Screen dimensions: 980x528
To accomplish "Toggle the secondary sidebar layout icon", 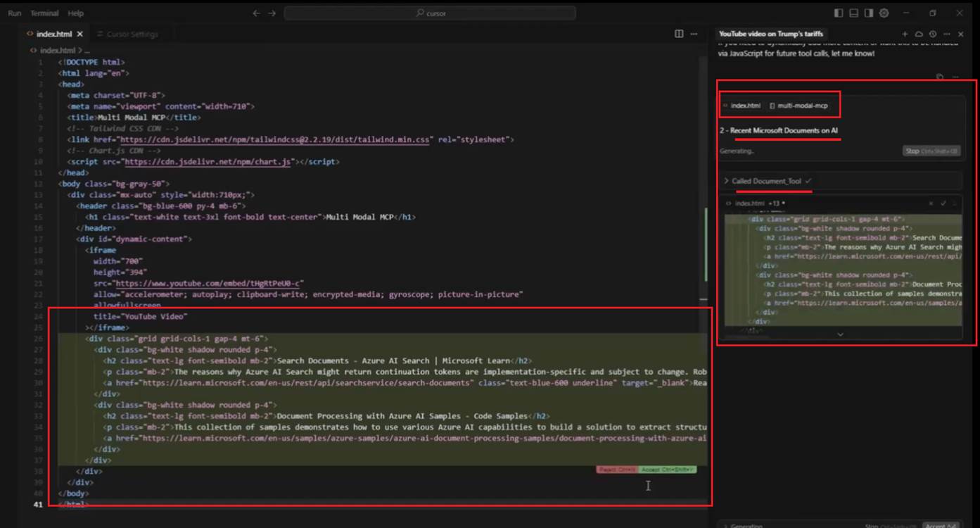I will [x=869, y=13].
